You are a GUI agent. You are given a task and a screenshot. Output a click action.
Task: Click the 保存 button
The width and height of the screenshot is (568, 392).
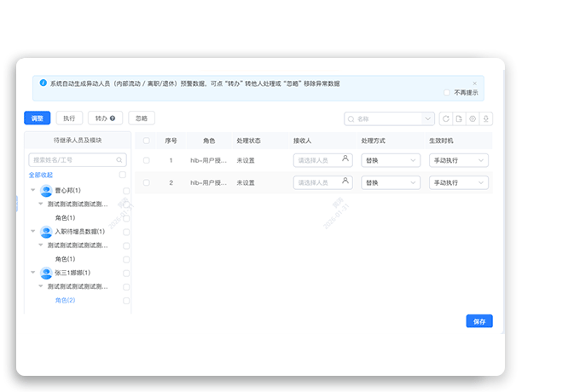[x=479, y=321]
